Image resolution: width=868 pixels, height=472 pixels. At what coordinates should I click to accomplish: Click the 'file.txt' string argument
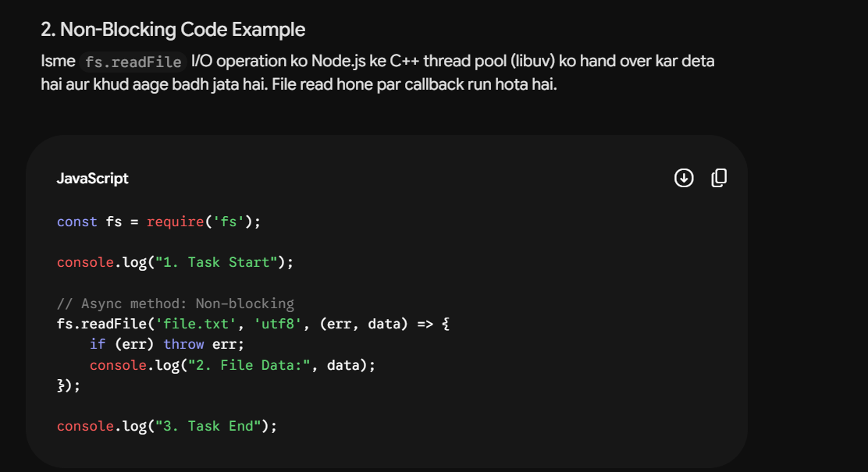pyautogui.click(x=195, y=324)
